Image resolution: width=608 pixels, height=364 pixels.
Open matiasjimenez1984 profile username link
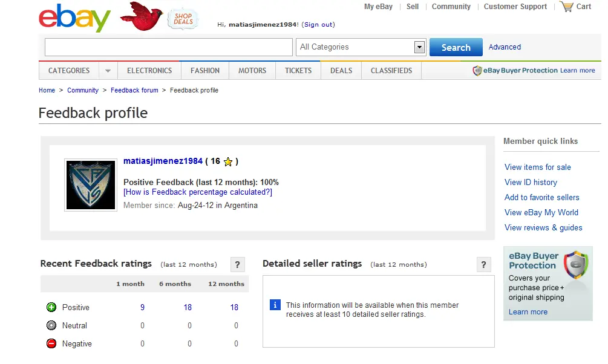point(163,161)
